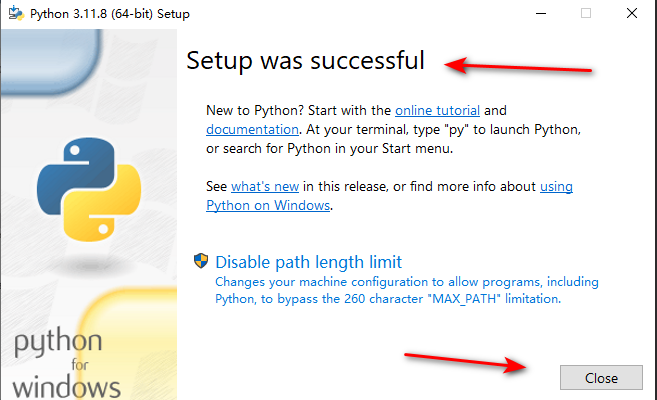Follow the "what's new" link
Image resolution: width=657 pixels, height=400 pixels.
coord(265,186)
